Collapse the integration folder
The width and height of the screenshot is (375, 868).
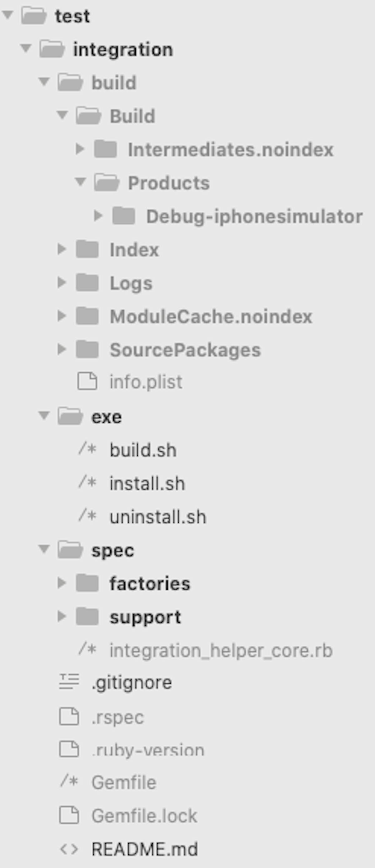point(26,48)
